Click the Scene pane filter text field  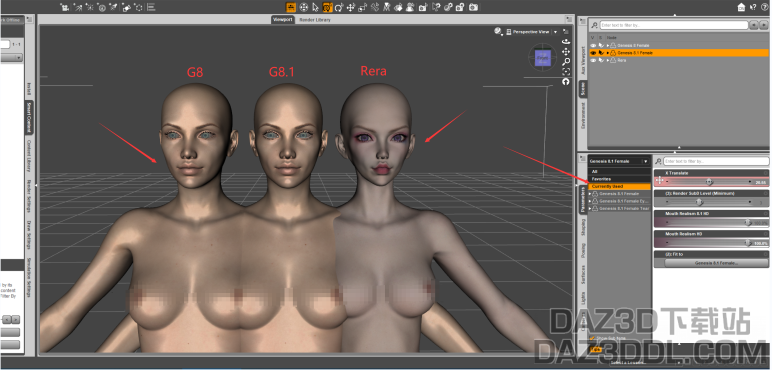[x=674, y=26]
